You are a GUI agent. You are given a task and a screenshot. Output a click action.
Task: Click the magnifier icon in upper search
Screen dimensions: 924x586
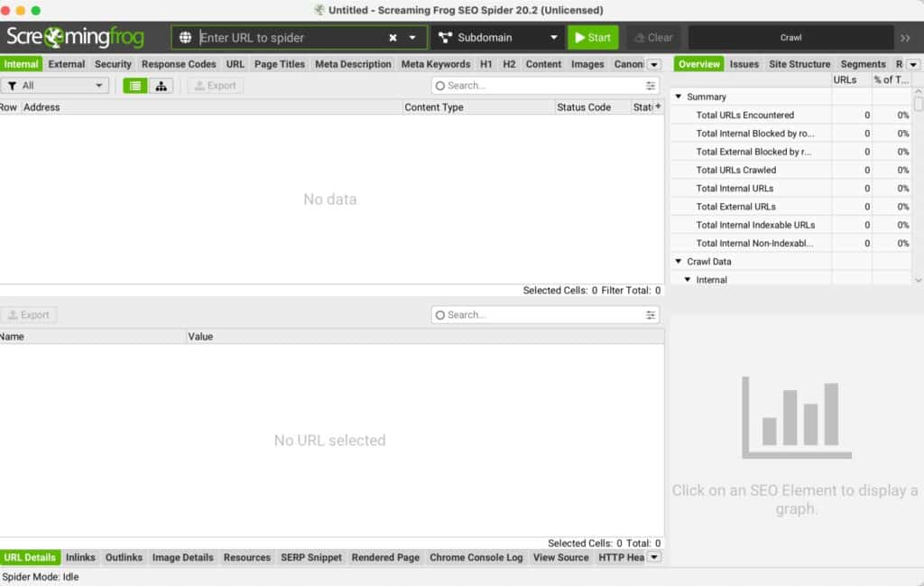pos(439,86)
